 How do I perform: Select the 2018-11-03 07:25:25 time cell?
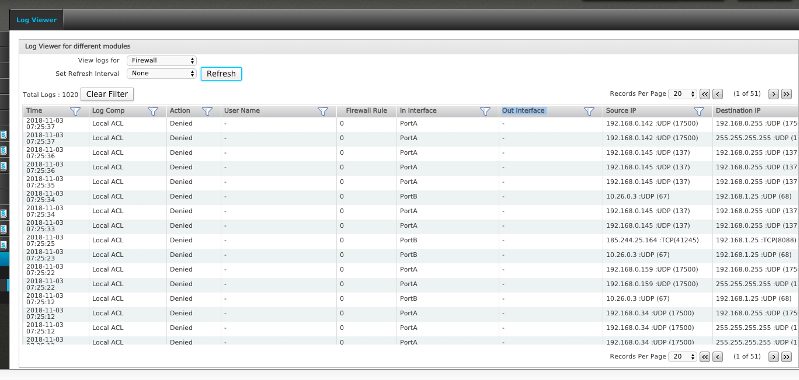click(45, 240)
